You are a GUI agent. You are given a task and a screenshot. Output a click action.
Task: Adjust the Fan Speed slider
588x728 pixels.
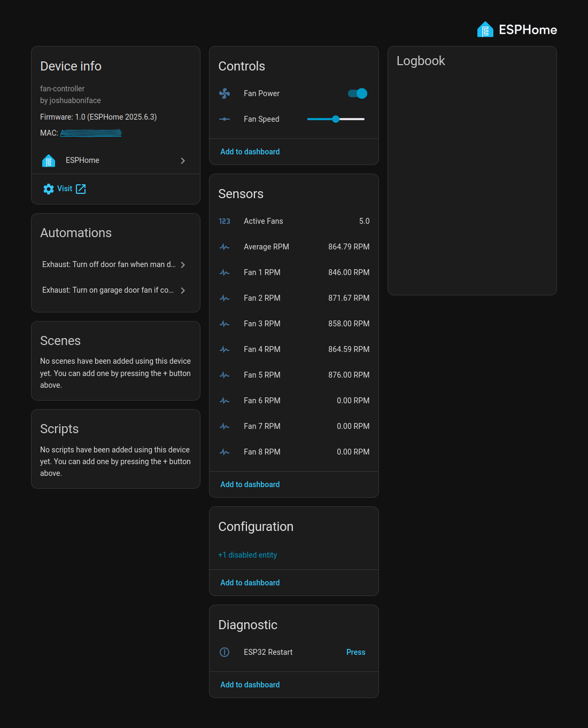(335, 119)
